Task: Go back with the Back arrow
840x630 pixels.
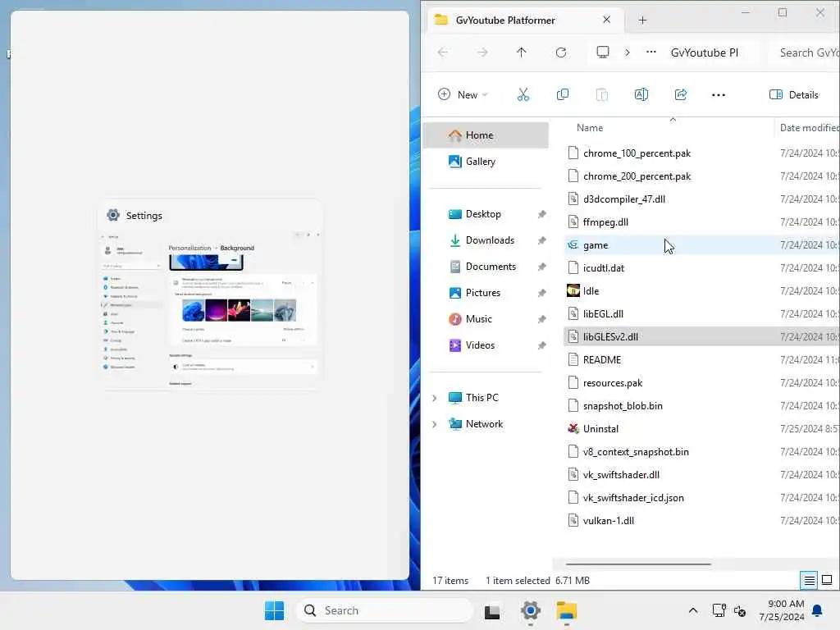Action: (x=443, y=52)
